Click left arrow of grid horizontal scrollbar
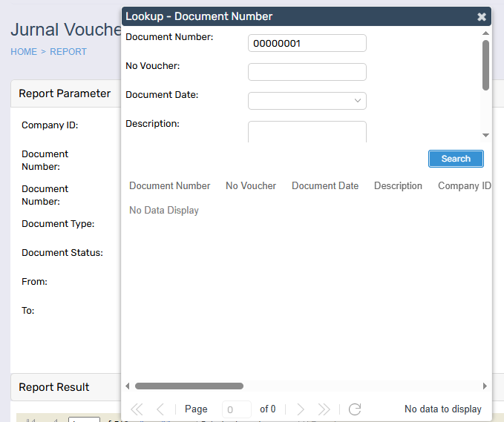The image size is (504, 422). tap(128, 386)
